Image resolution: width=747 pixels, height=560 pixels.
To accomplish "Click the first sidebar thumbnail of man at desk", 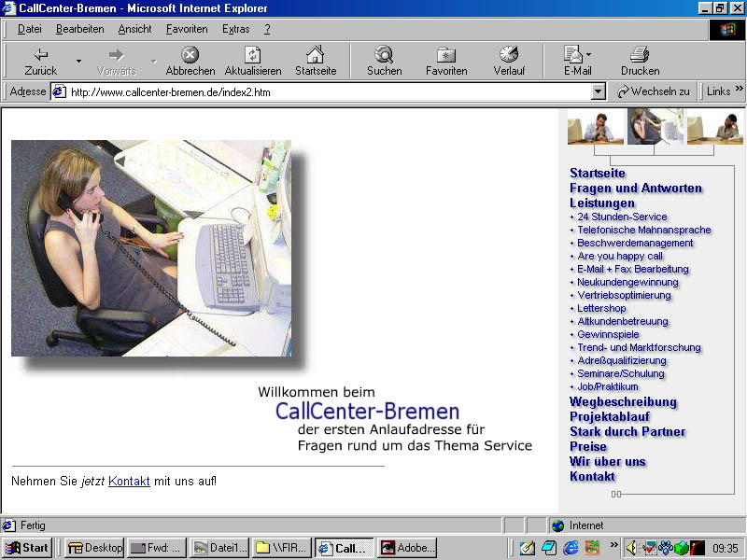I will click(x=596, y=127).
